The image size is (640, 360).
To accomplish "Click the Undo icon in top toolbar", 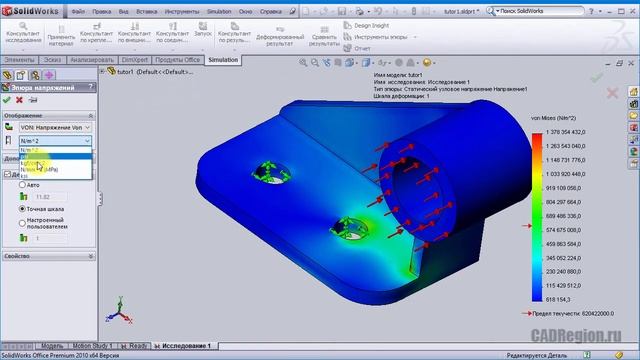I will (x=378, y=11).
